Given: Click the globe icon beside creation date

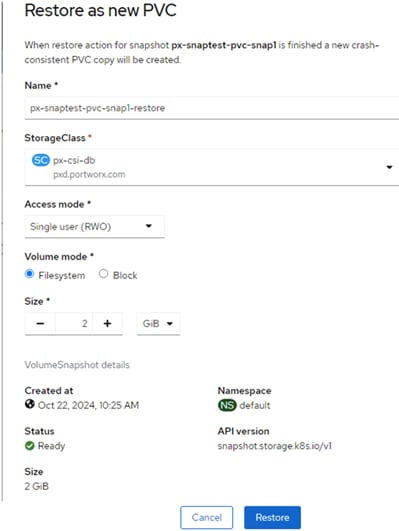Looking at the screenshot, I should [x=29, y=404].
